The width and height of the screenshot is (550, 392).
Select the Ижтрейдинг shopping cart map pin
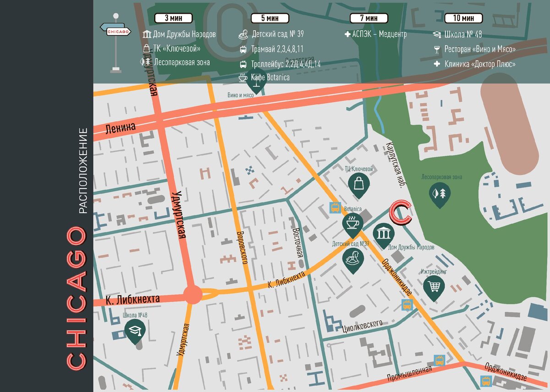click(x=434, y=288)
